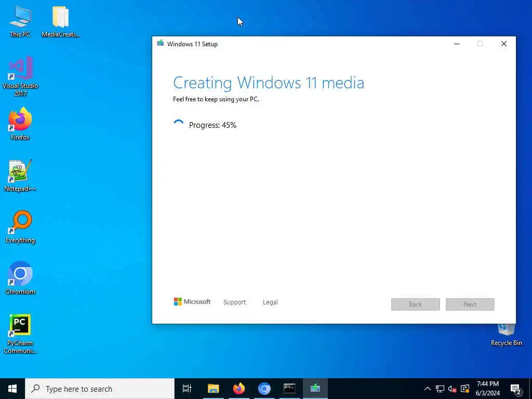Open PyCharm Community desktop shortcut

20,334
